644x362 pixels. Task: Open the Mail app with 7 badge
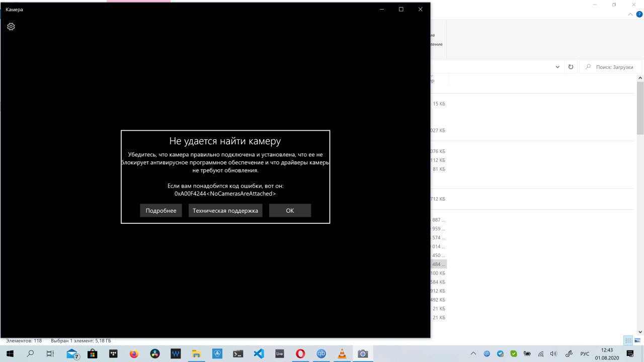coord(72,354)
